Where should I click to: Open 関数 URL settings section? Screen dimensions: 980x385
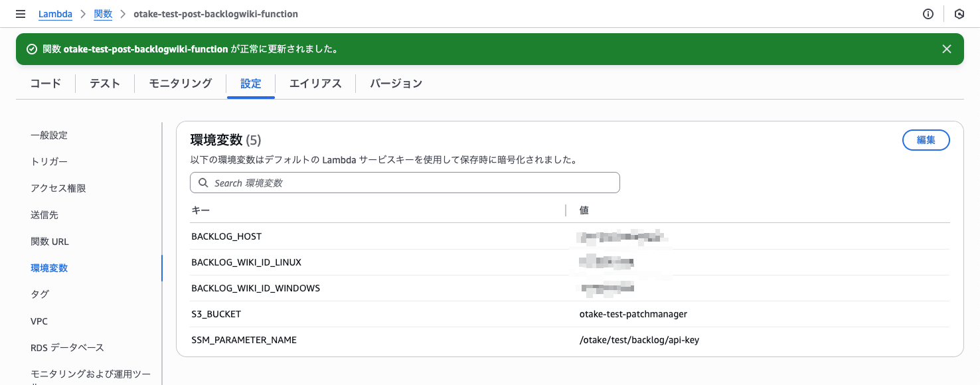tap(50, 242)
